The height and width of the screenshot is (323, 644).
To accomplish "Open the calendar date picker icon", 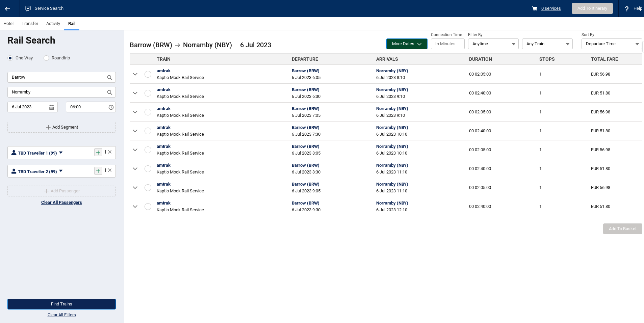I will point(52,107).
